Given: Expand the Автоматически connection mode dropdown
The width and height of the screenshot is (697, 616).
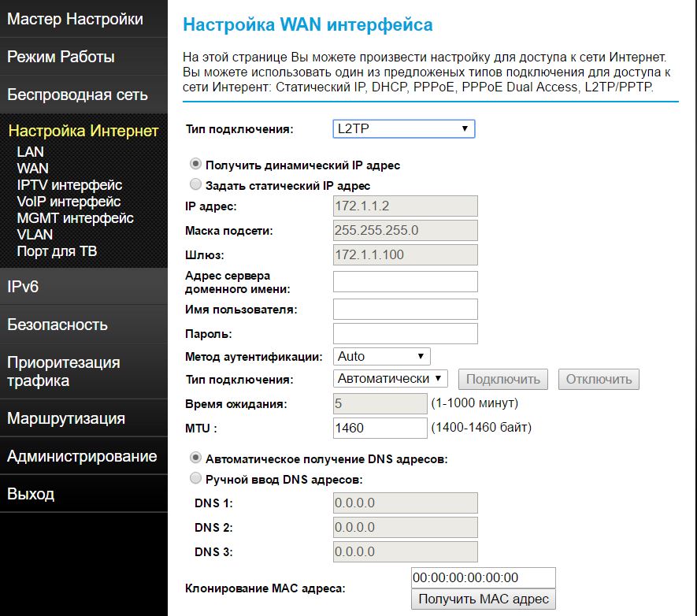Looking at the screenshot, I should coord(391,379).
